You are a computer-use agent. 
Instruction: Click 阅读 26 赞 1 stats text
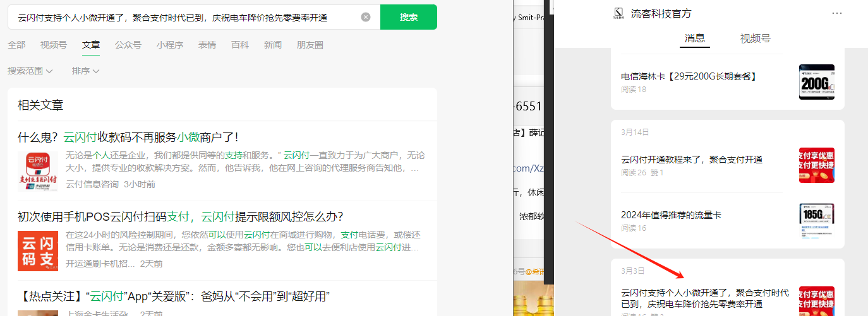tap(642, 173)
